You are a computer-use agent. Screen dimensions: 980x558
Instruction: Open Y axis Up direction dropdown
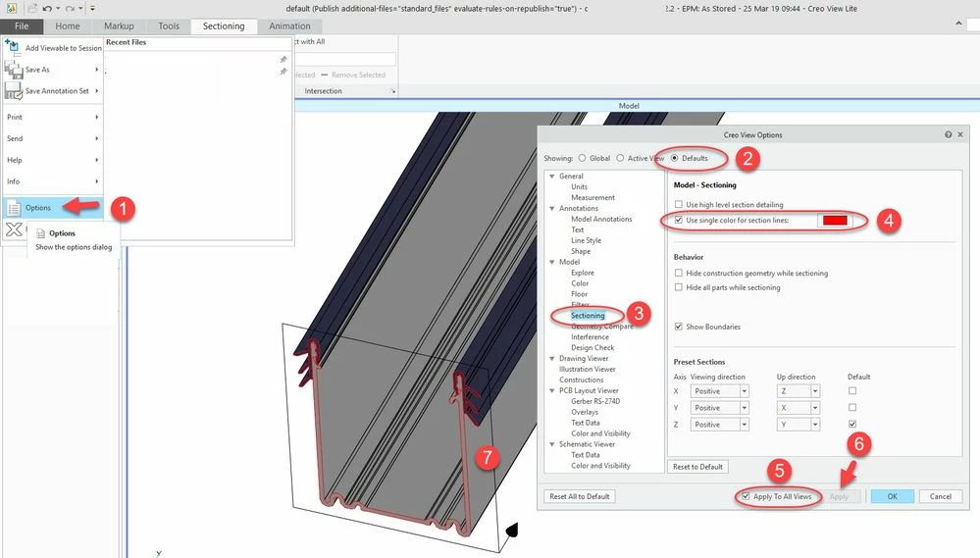[x=815, y=408]
